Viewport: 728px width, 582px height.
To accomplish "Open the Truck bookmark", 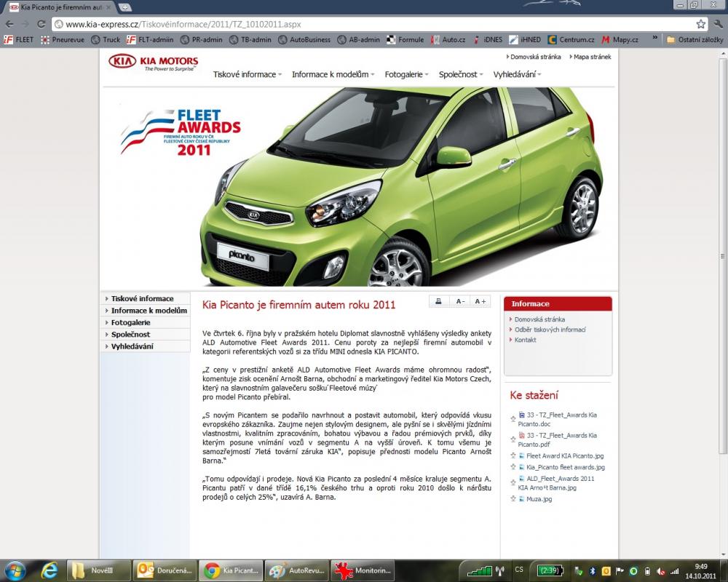I will point(106,40).
